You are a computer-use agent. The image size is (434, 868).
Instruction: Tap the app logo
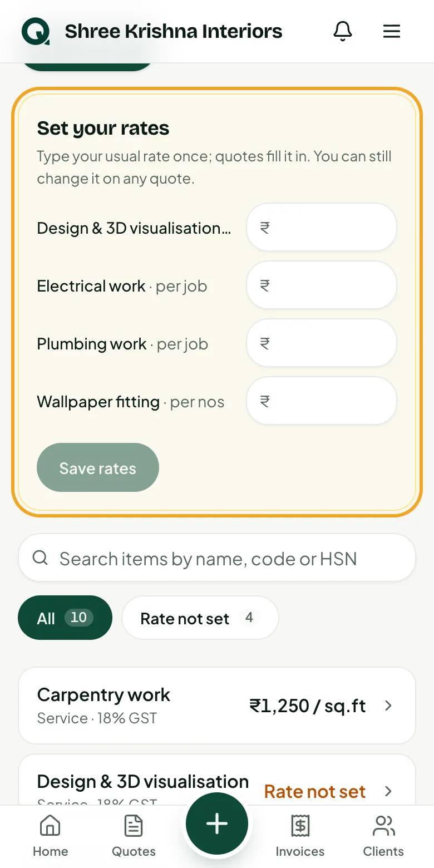tap(36, 31)
